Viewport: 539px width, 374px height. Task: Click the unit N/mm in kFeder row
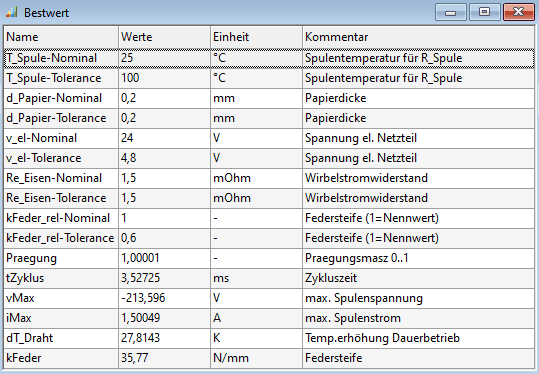(231, 358)
